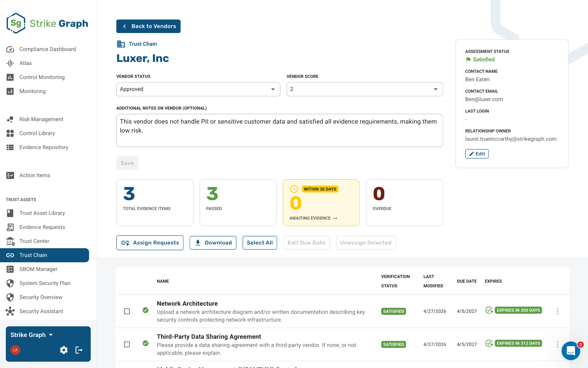Click the Security Overview shield icon
The height and width of the screenshot is (368, 588).
coord(10,297)
